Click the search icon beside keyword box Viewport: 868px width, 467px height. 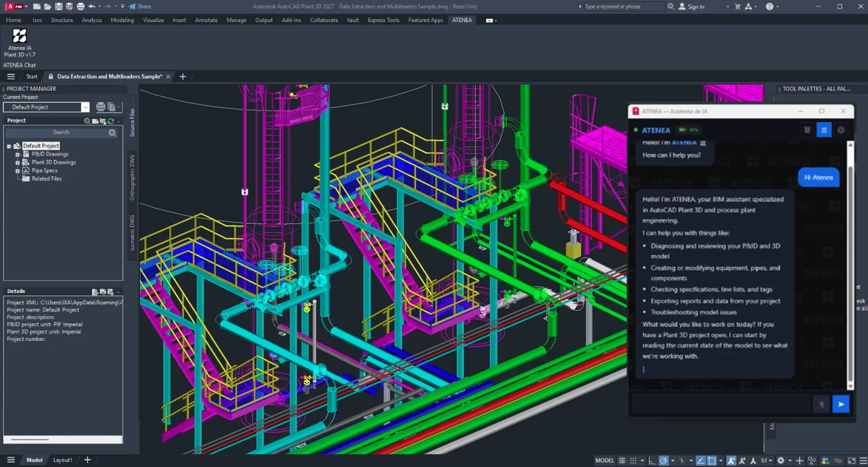671,7
